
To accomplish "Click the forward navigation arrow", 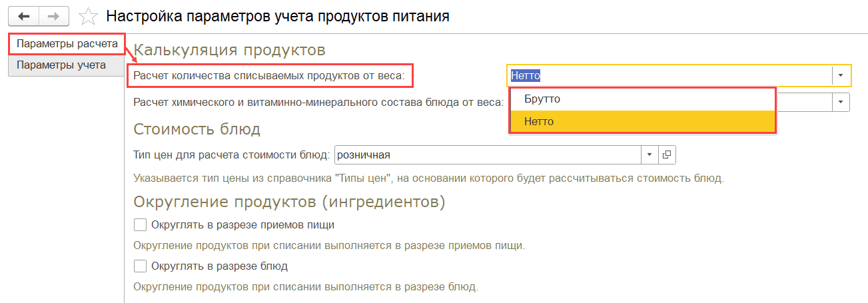I will 55,16.
